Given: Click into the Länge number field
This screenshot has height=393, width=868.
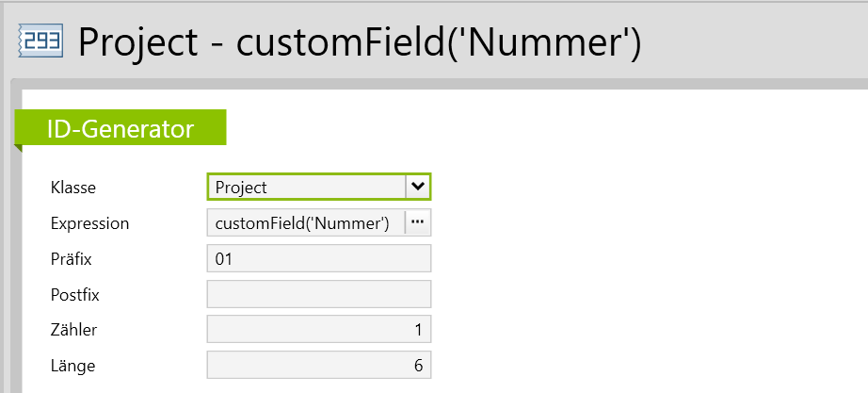Looking at the screenshot, I should click(318, 366).
